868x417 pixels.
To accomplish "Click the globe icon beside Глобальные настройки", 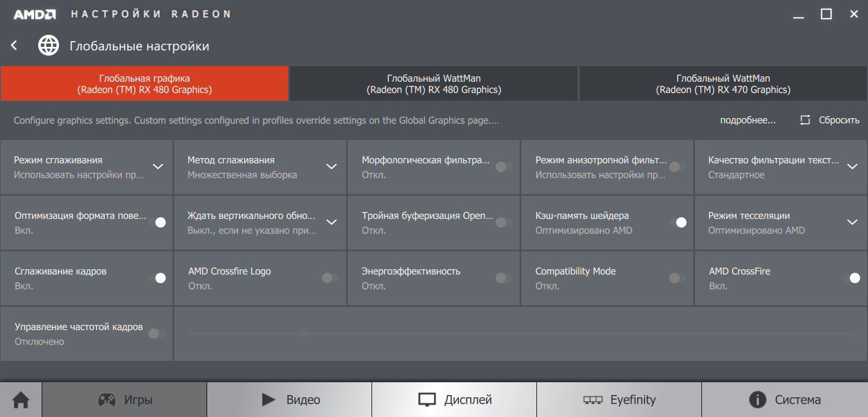I will point(49,45).
